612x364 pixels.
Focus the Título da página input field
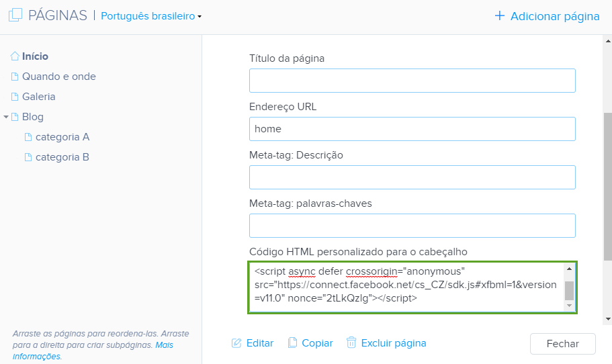point(412,81)
